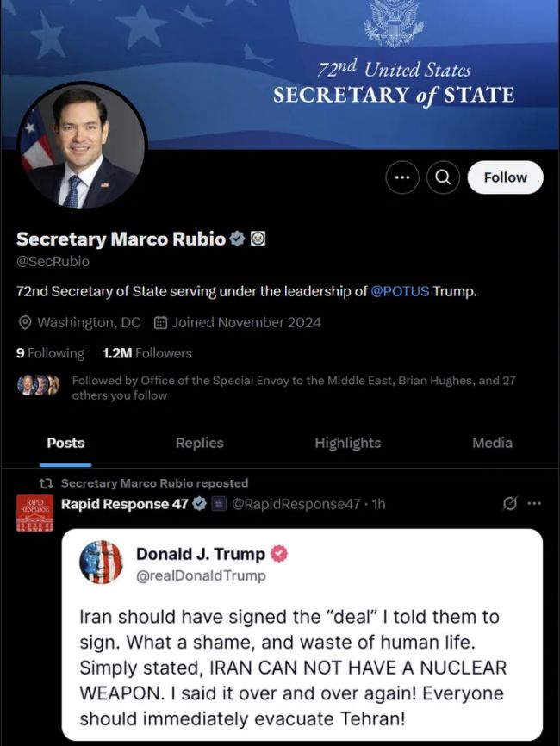Follow the Secretary's account

point(505,177)
